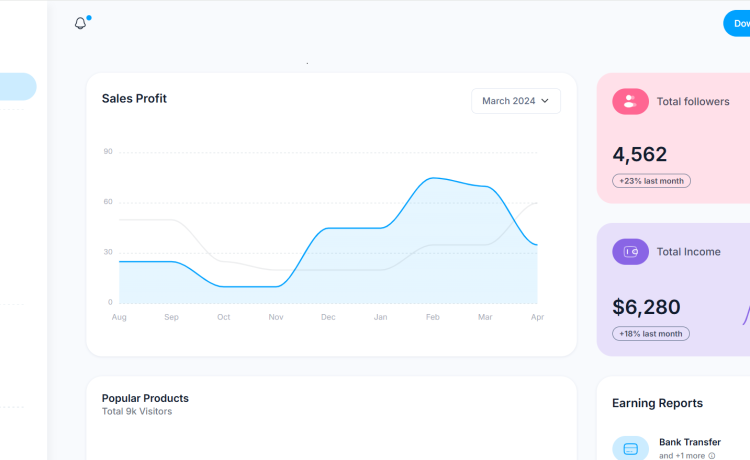Click the blue Download button
Image resolution: width=750 pixels, height=460 pixels.
click(x=738, y=24)
